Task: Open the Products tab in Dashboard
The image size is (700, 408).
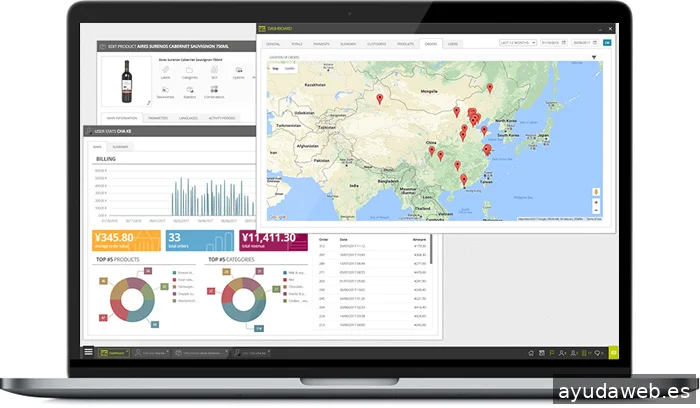Action: click(x=405, y=44)
